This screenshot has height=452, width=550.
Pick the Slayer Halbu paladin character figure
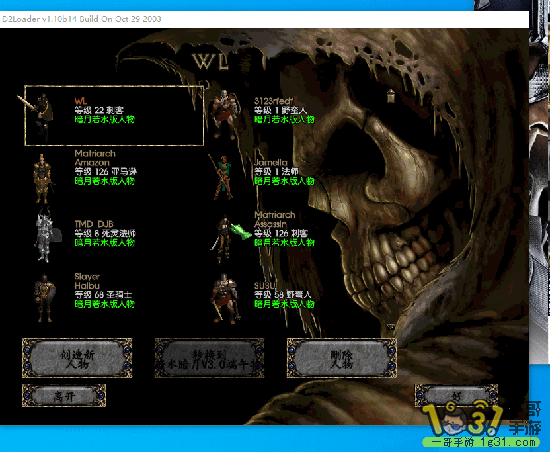point(44,298)
